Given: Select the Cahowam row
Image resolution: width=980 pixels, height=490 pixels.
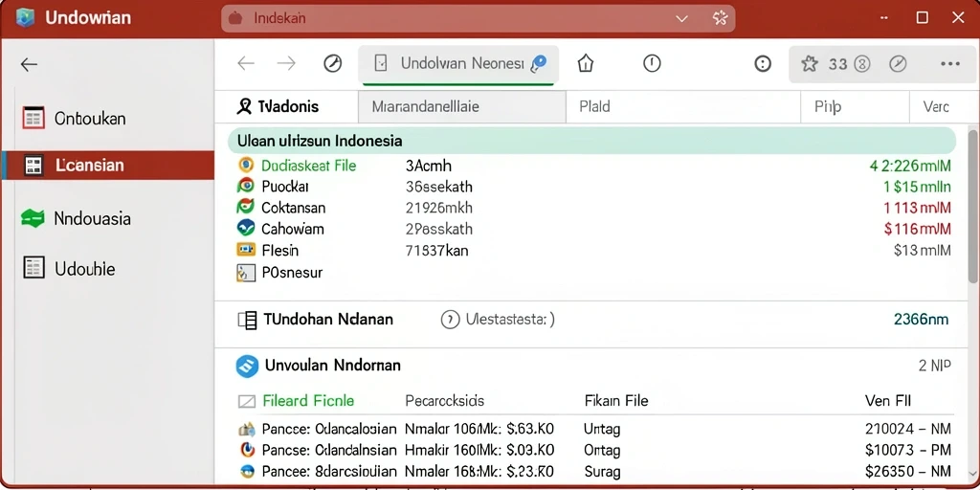Looking at the screenshot, I should 593,229.
